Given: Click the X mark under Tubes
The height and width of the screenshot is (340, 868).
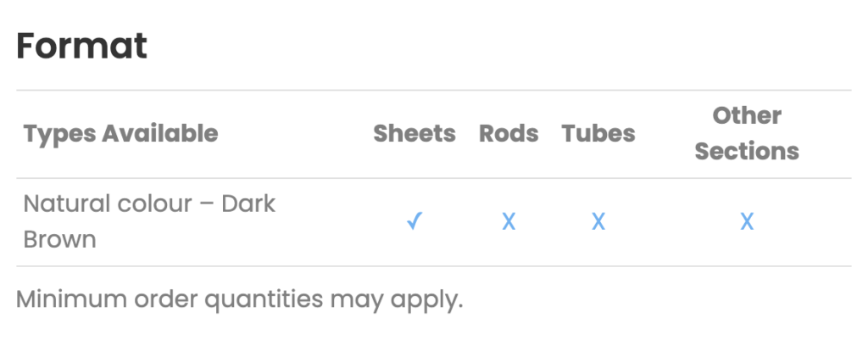Looking at the screenshot, I should pyautogui.click(x=598, y=222).
